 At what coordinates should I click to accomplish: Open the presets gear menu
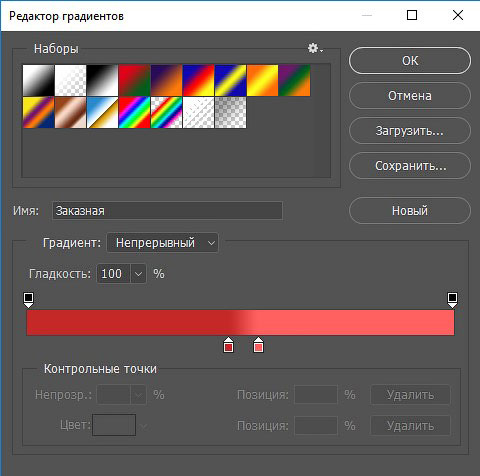click(x=315, y=49)
